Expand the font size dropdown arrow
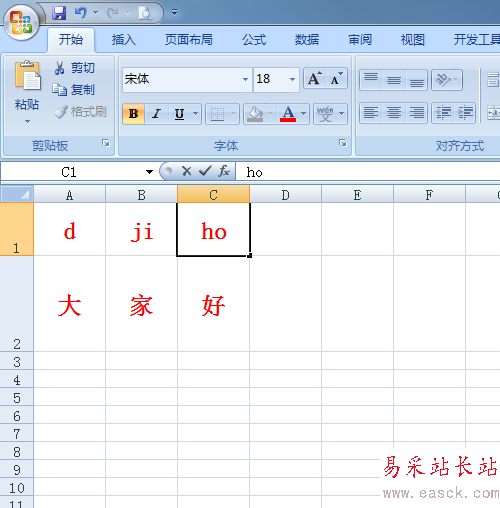The image size is (500, 508). (x=292, y=79)
